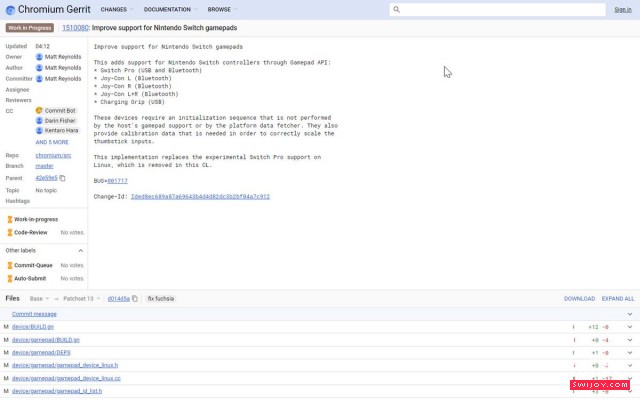The image size is (640, 400).
Task: Open gamepad_device_linux.cc file
Action: [66, 378]
